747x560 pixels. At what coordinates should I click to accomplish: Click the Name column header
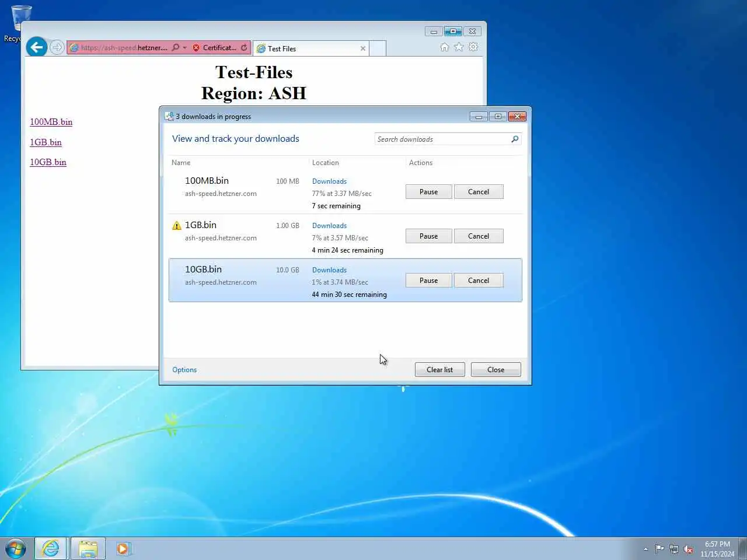pyautogui.click(x=181, y=163)
